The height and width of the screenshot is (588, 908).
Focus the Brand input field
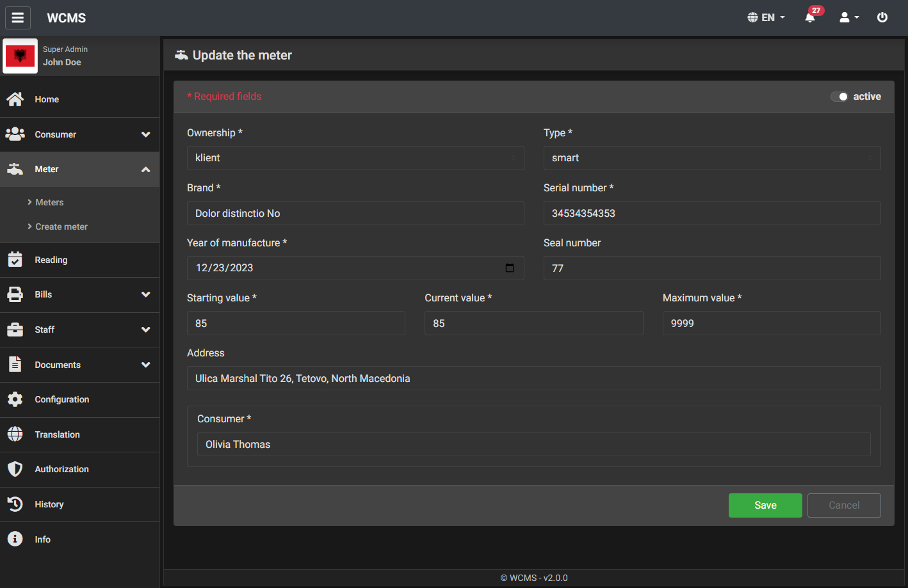click(355, 213)
